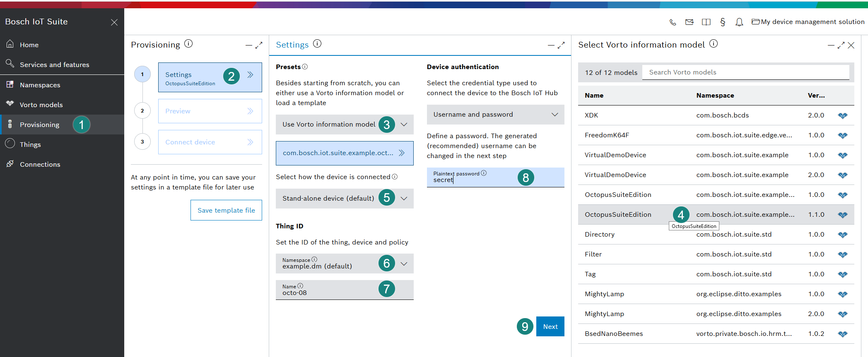
Task: Open the Preview step in provisioning wizard
Action: [x=210, y=111]
